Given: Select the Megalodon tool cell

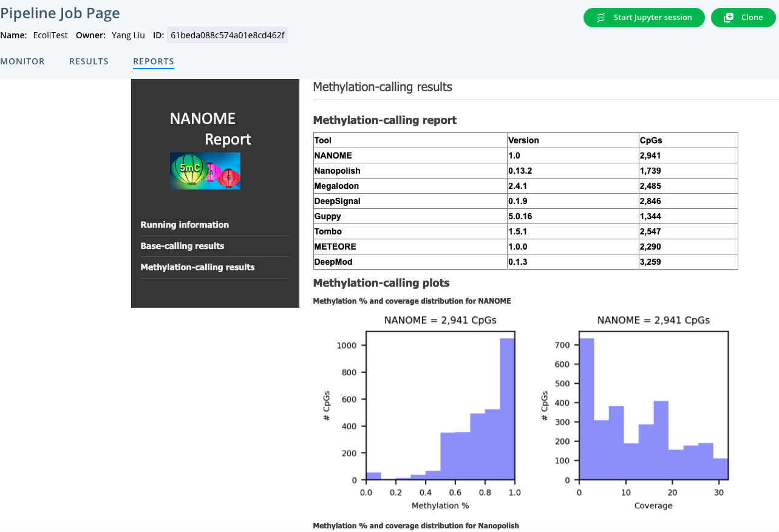Looking at the screenshot, I should [x=410, y=186].
